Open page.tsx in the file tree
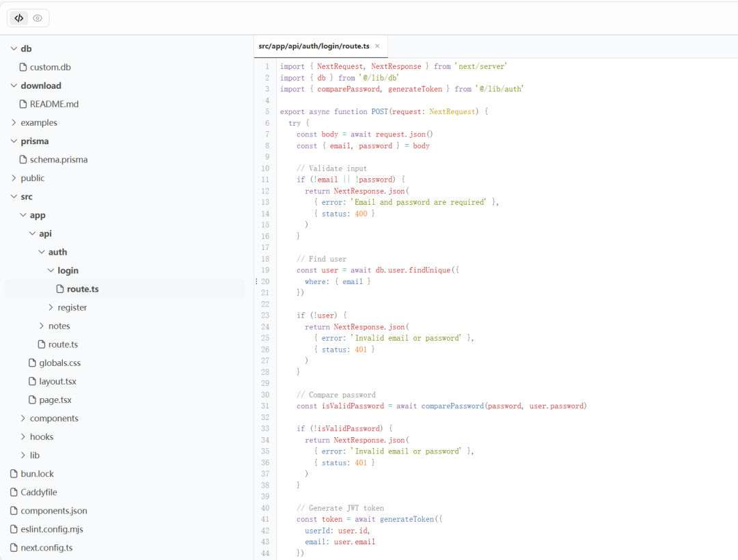 click(x=55, y=400)
